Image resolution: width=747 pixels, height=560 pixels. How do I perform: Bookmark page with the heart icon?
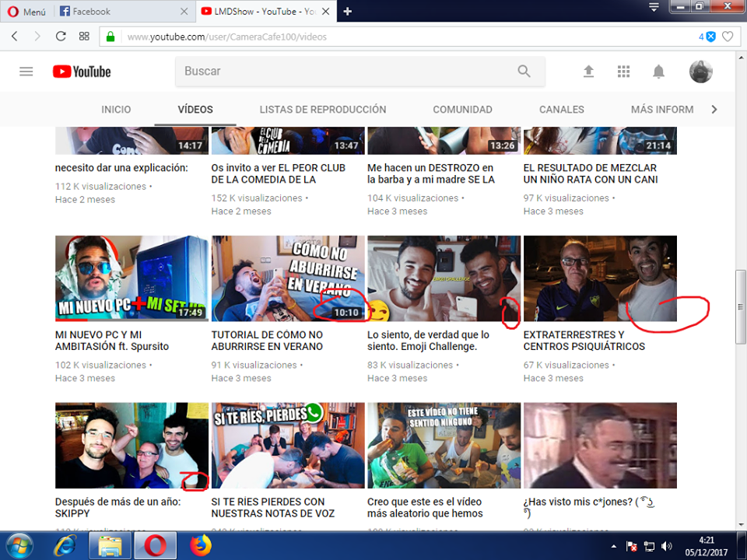coord(728,37)
